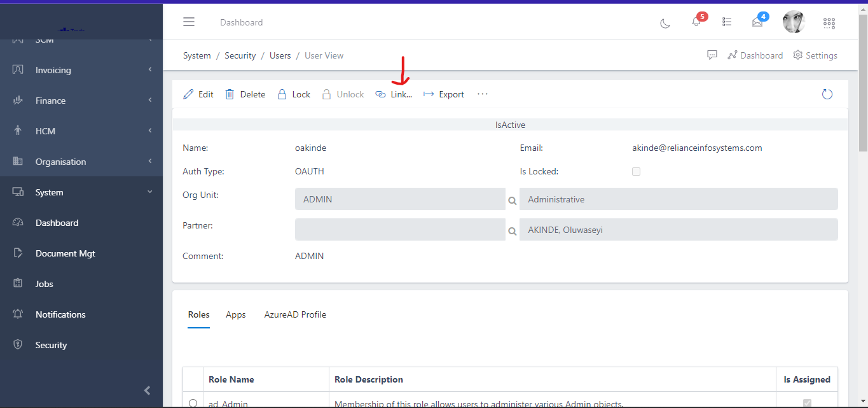The height and width of the screenshot is (408, 868).
Task: Toggle the Is Locked checkbox
Action: [x=636, y=172]
